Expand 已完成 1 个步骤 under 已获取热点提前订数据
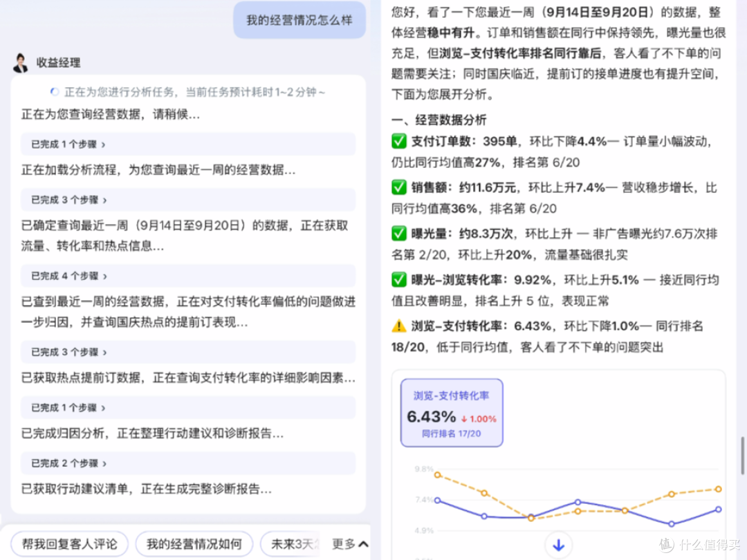The width and height of the screenshot is (747, 560). (188, 408)
